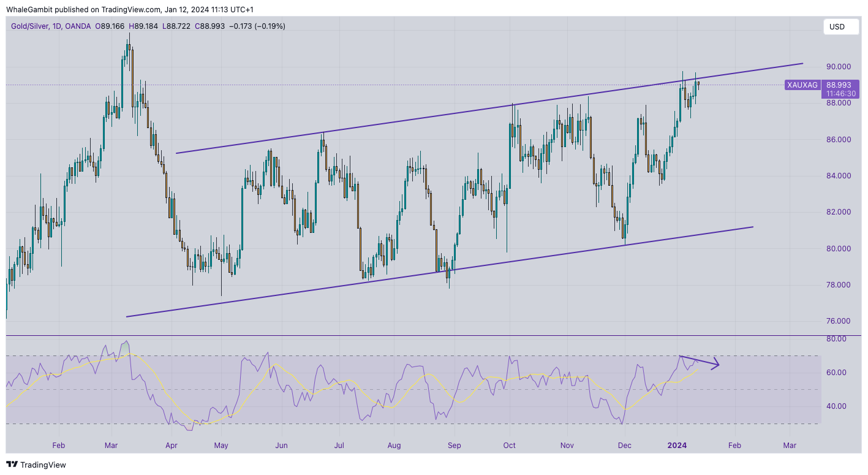The height and width of the screenshot is (475, 868).
Task: Click the 80.00 RSI axis label
Action: pos(836,339)
